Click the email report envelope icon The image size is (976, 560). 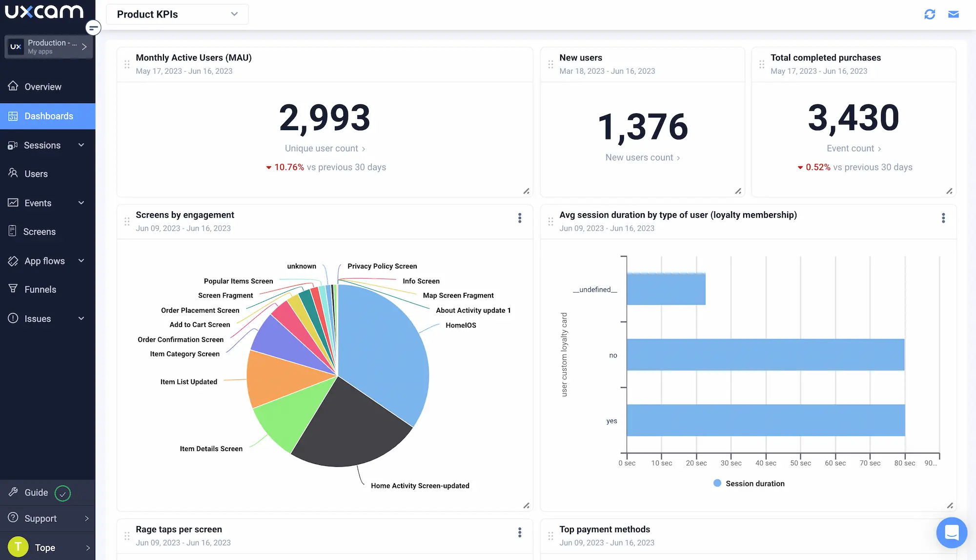click(x=953, y=14)
